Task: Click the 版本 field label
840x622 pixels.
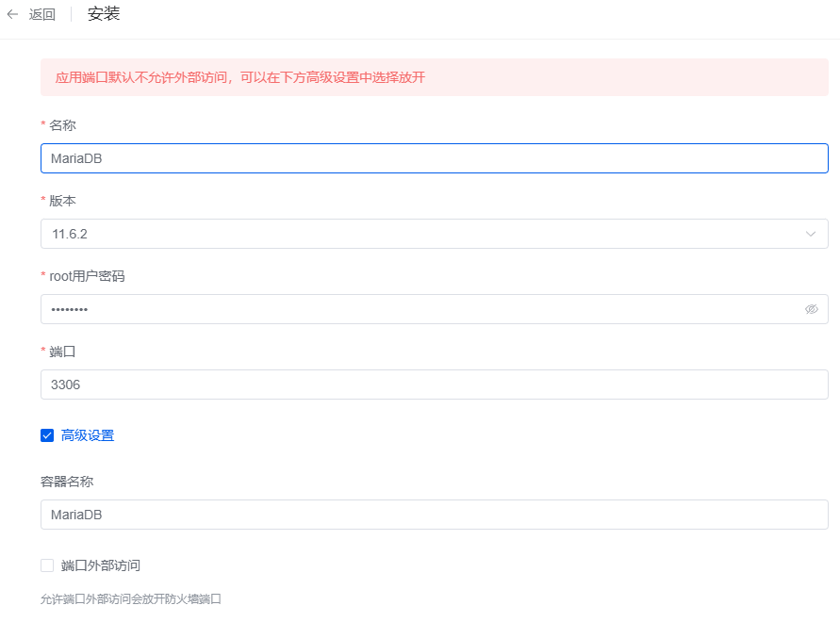Action: (62, 201)
